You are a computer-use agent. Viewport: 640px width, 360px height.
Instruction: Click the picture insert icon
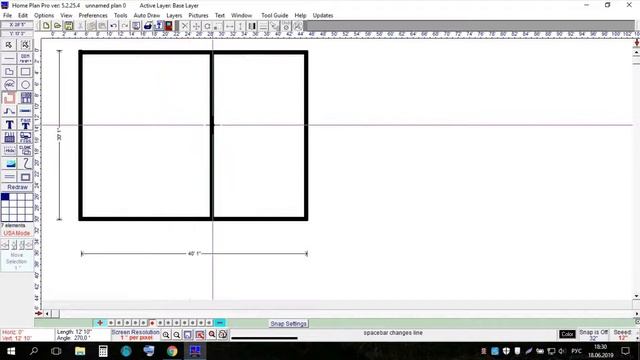[9, 164]
